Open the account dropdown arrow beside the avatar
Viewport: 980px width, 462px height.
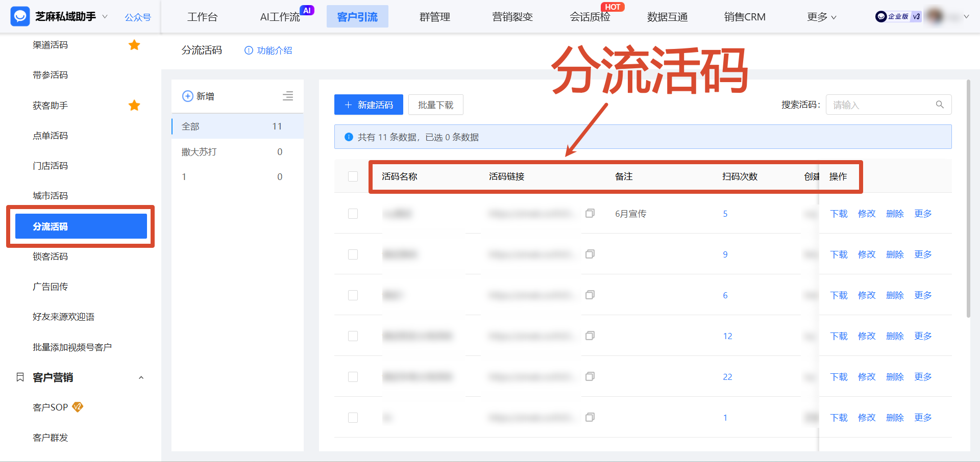(x=966, y=16)
